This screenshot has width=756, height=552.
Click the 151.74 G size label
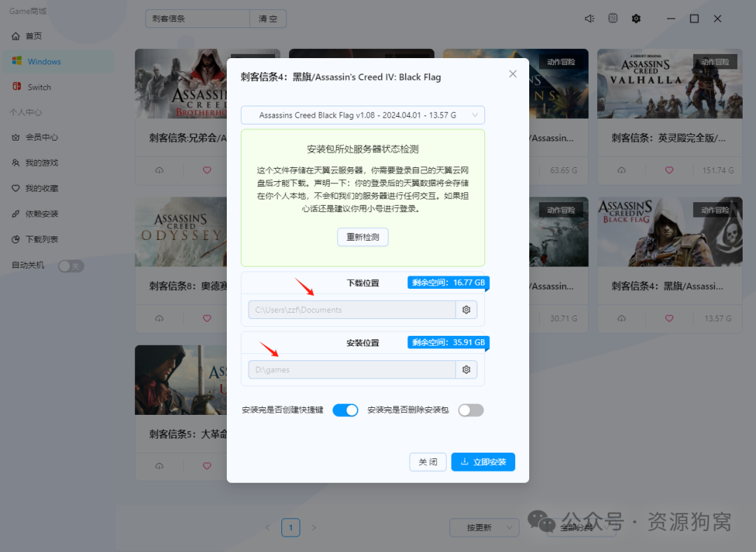(718, 170)
